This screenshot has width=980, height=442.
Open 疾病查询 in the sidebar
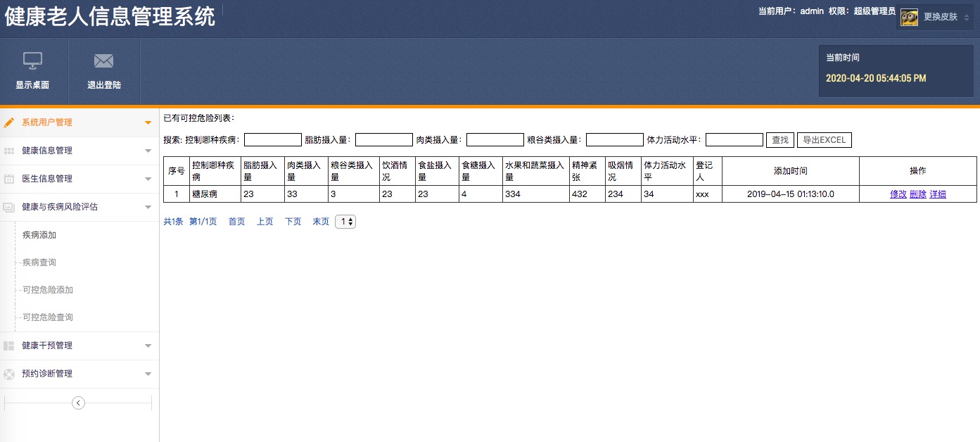39,263
